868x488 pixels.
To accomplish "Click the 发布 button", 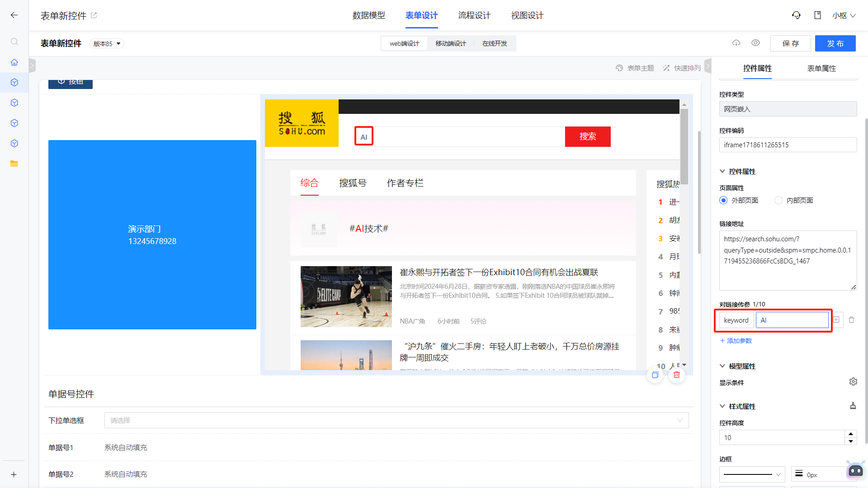I will (835, 43).
